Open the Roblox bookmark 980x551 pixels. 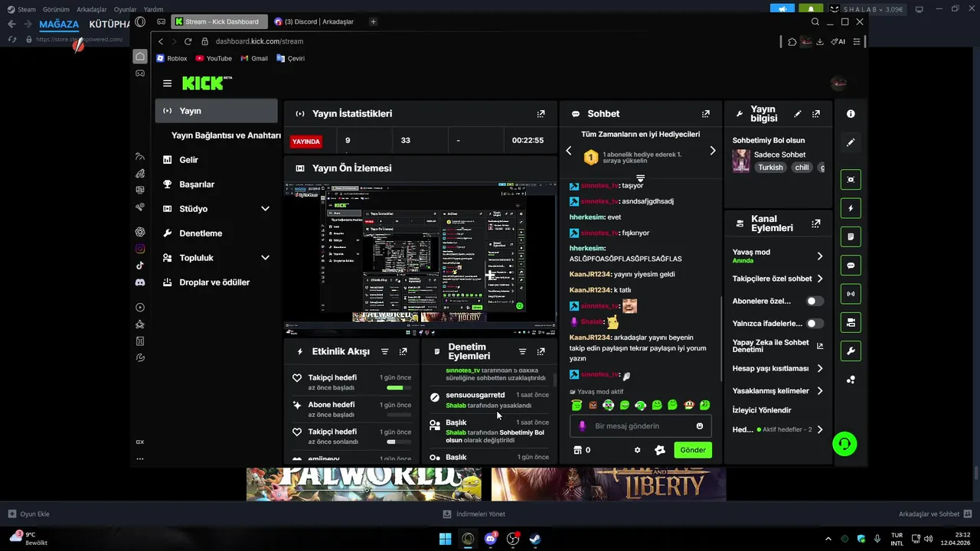(x=171, y=58)
